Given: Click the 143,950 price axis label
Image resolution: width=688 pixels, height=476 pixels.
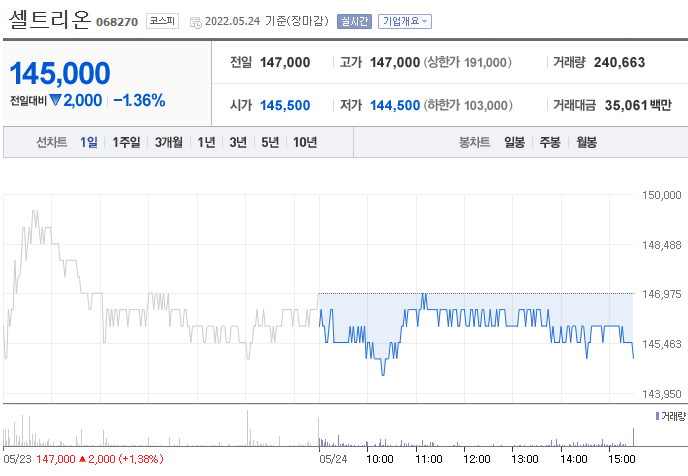Looking at the screenshot, I should pyautogui.click(x=661, y=394).
